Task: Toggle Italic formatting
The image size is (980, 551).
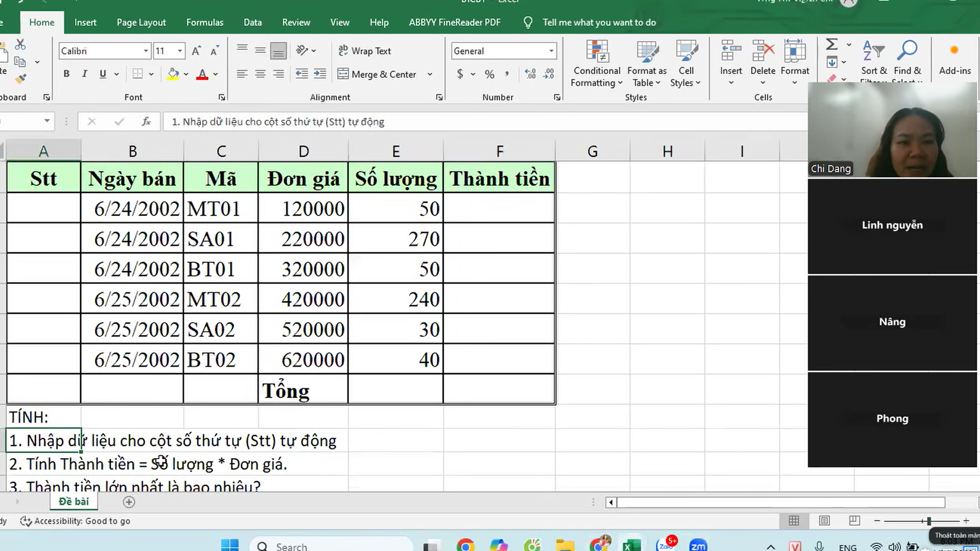Action: [84, 74]
